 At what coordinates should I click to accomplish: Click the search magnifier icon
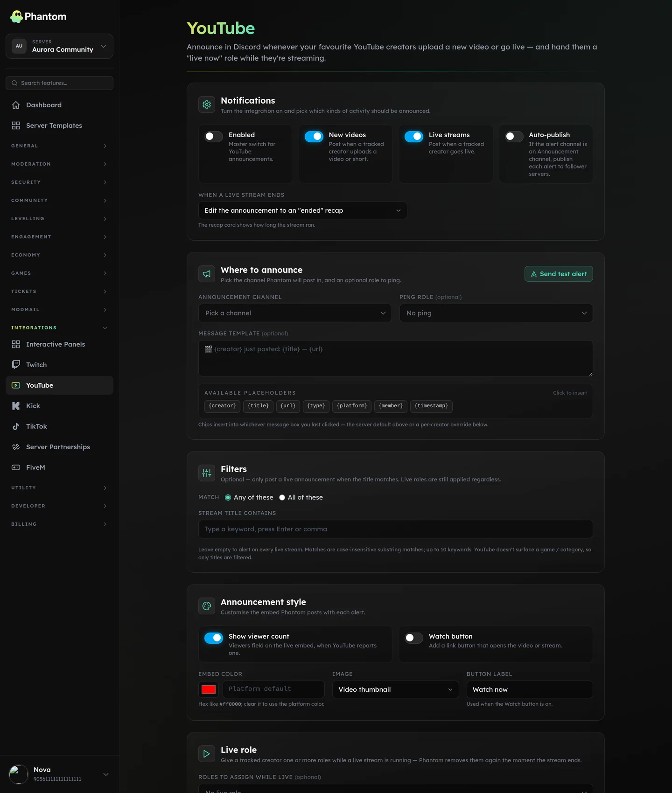coord(14,83)
